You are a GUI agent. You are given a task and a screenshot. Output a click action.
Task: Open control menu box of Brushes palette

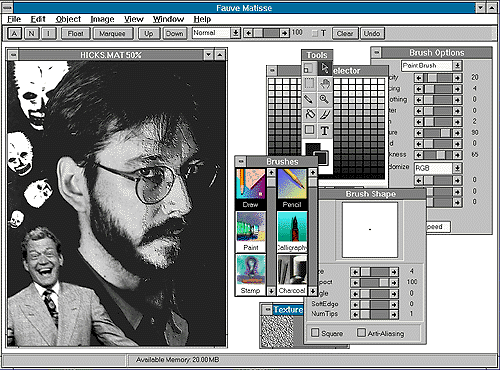click(x=241, y=162)
